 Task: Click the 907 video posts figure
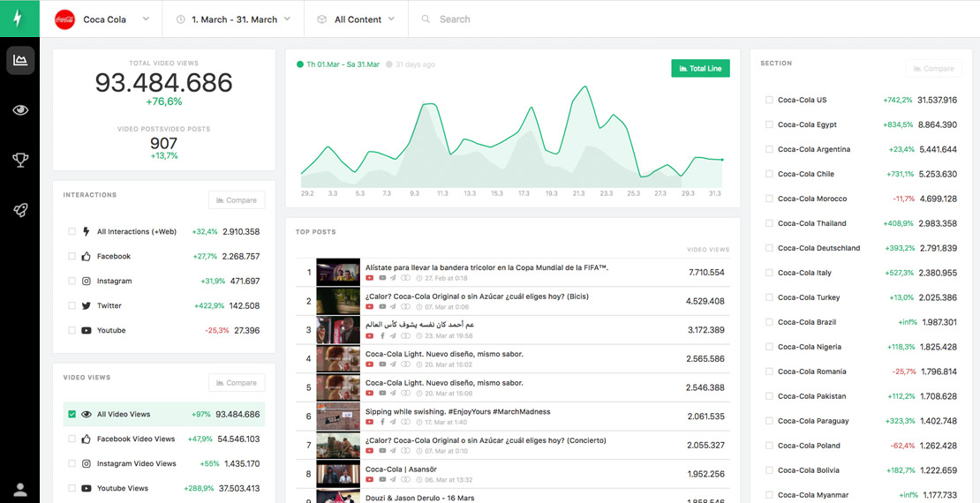tap(163, 143)
